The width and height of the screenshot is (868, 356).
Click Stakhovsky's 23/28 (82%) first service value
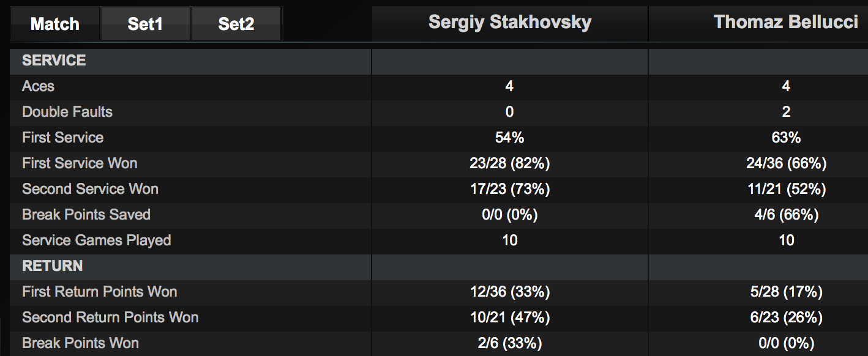[x=509, y=163]
